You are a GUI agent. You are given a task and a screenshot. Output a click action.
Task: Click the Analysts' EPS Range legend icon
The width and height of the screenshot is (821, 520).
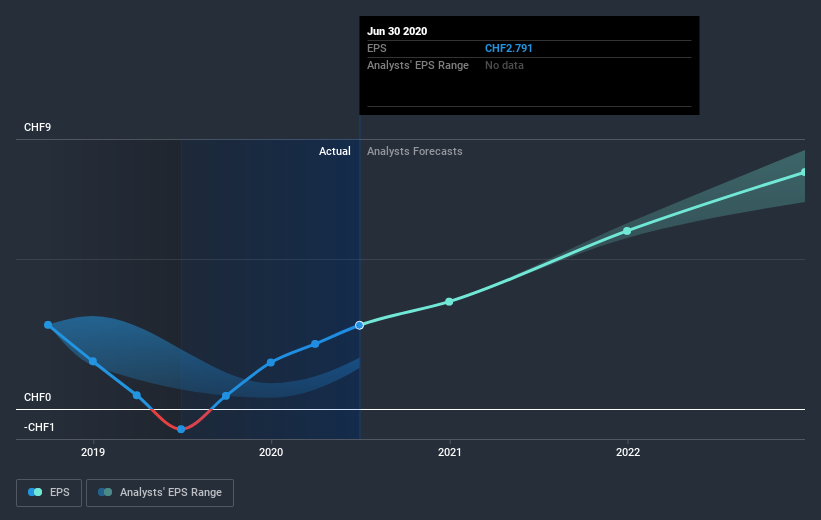coord(105,492)
